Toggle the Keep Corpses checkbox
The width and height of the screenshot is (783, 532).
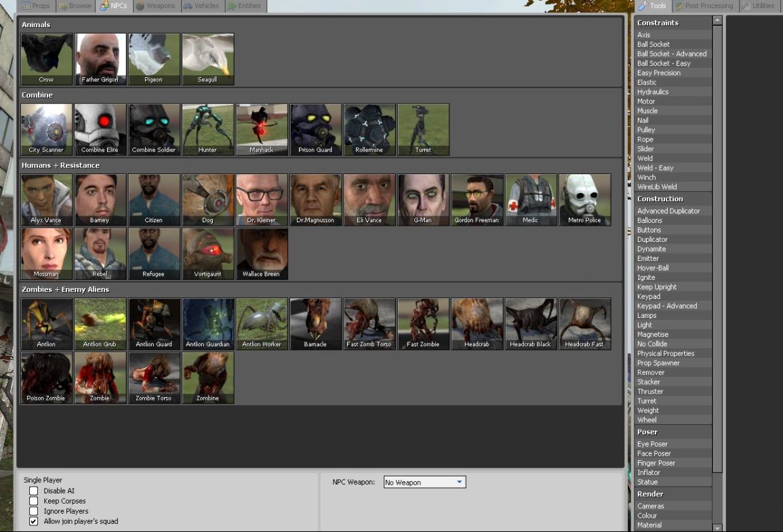(34, 501)
